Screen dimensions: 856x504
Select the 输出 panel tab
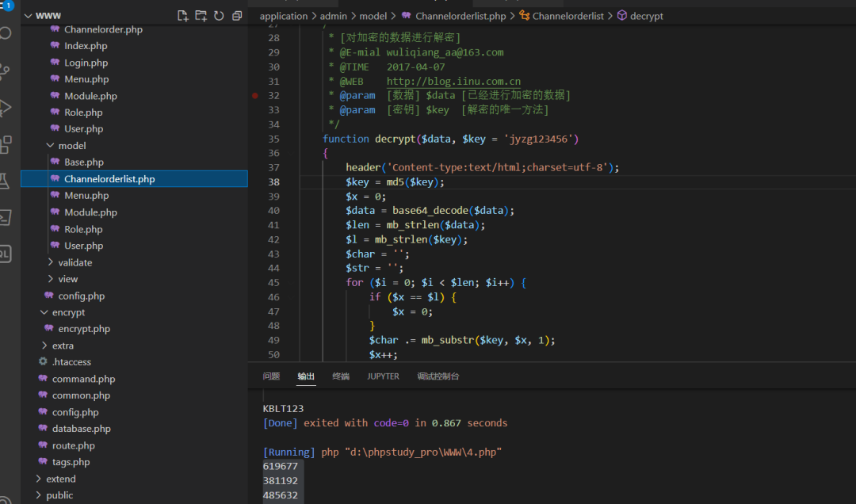click(x=306, y=376)
